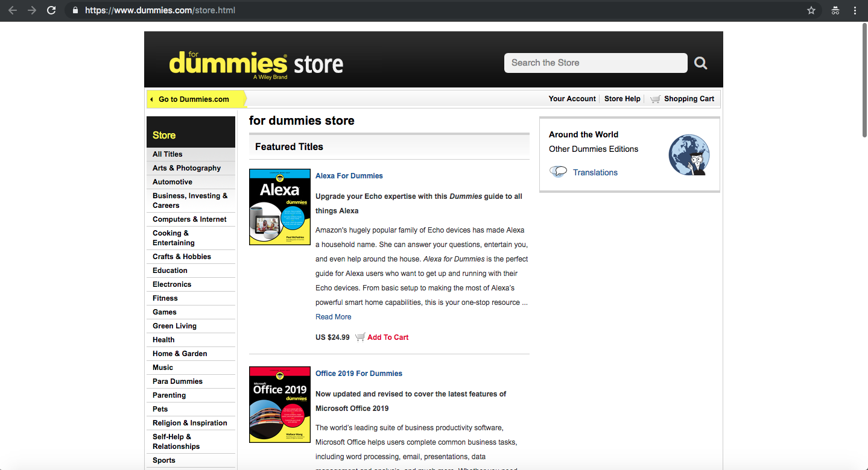Click the cart icon beside Add To Cart
The image size is (868, 470).
[360, 337]
